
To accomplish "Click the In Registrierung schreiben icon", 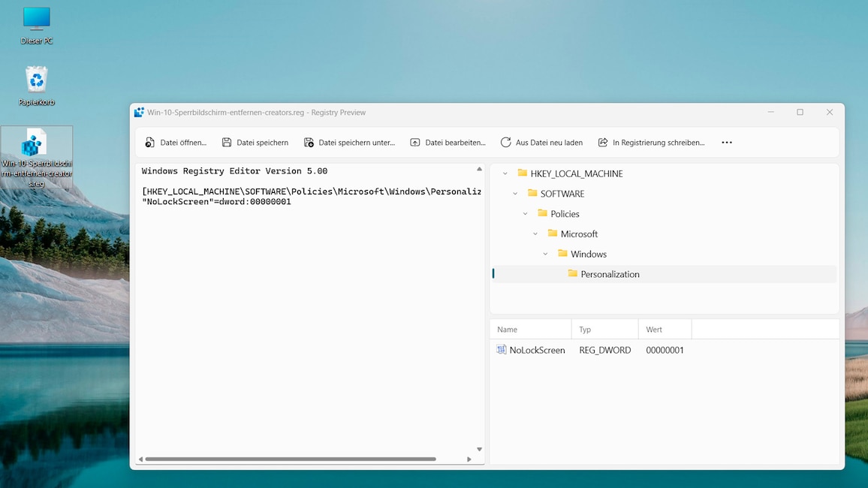I will point(603,142).
